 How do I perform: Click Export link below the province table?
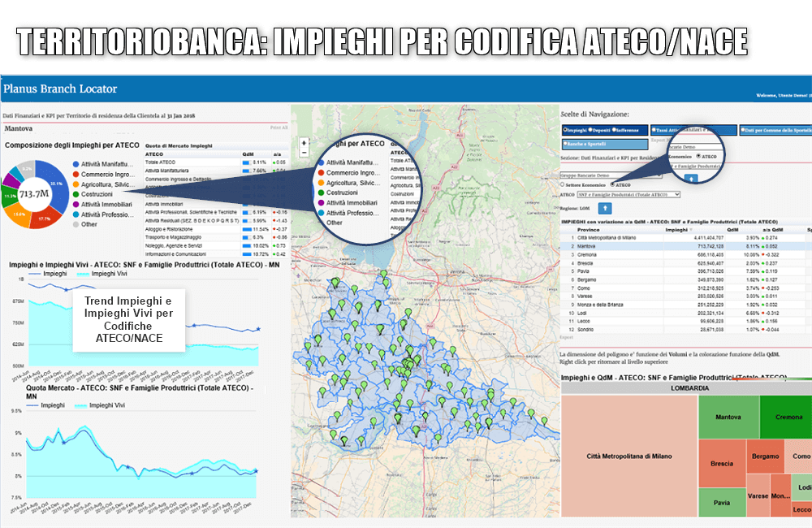[567, 337]
